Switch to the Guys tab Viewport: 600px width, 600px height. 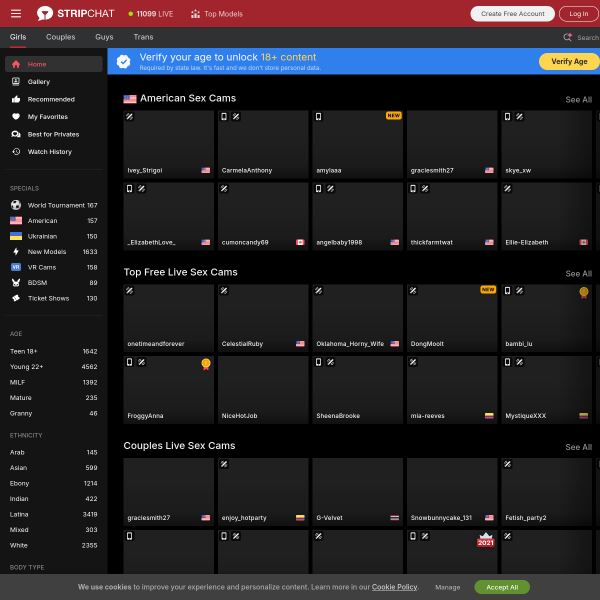[x=104, y=37]
